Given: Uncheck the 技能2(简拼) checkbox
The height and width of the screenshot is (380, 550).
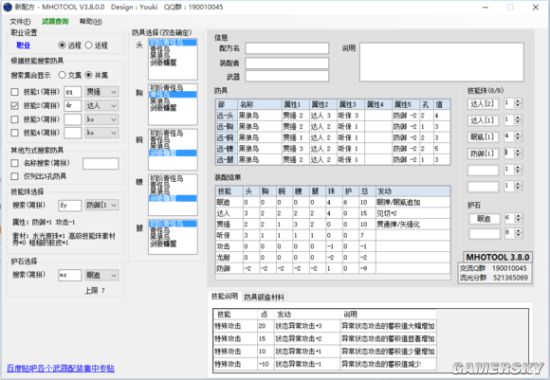Looking at the screenshot, I should click(15, 106).
